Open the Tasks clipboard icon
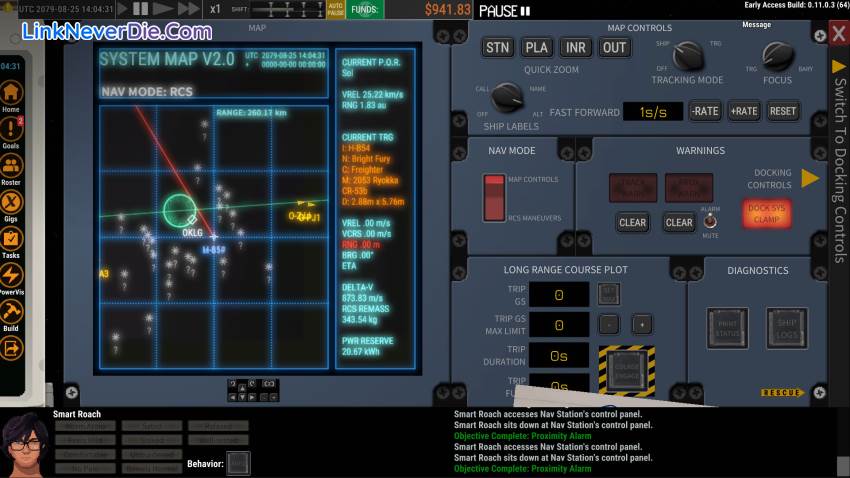Viewport: 850px width, 478px height. [x=11, y=240]
